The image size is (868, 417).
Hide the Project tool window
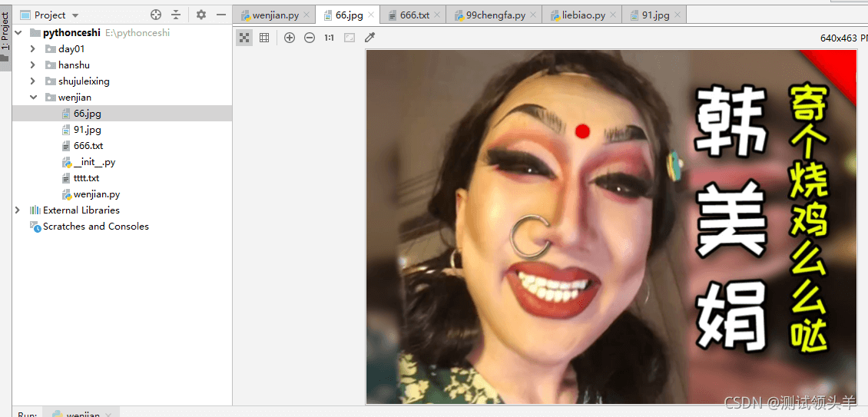click(x=221, y=15)
